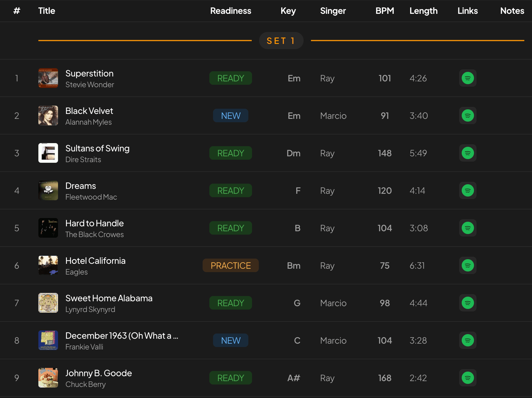Click READY badge for Sweet Home Alabama
532x398 pixels.
(x=231, y=303)
